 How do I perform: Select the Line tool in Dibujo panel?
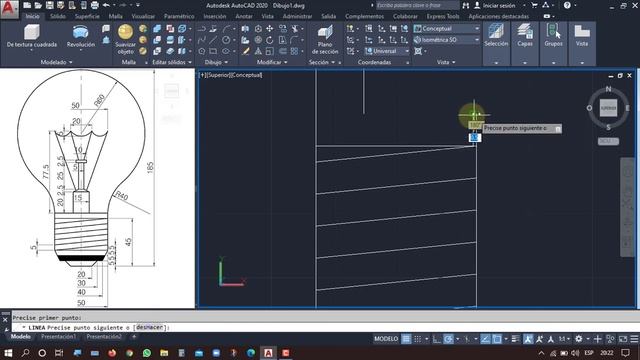(x=213, y=40)
